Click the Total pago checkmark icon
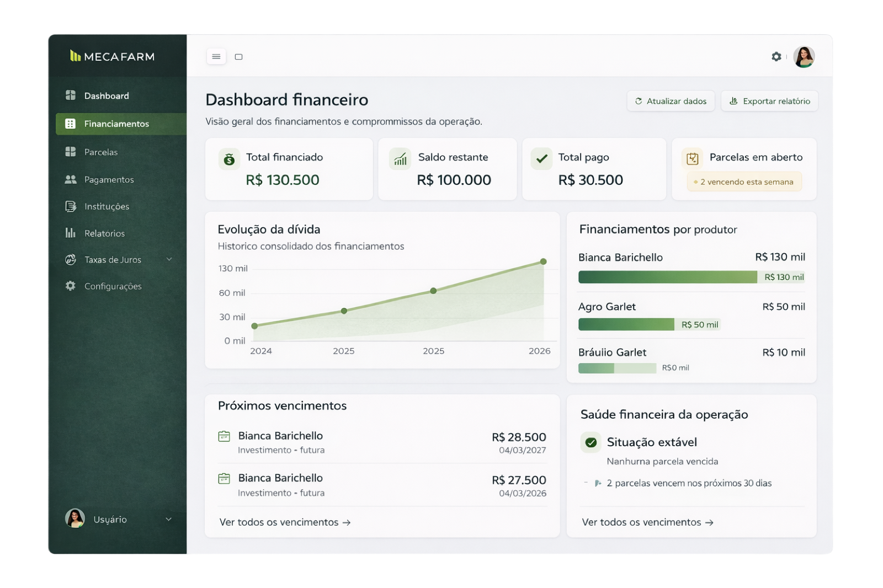The height and width of the screenshot is (588, 883). (541, 159)
